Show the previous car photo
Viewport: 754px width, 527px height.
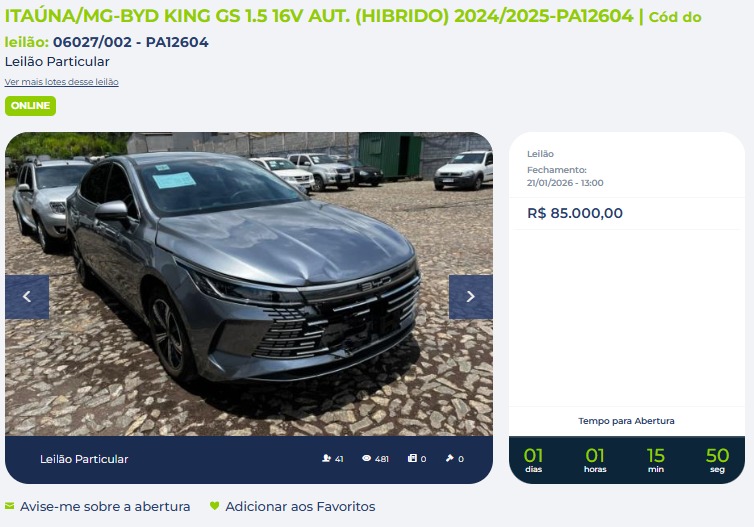tap(27, 297)
